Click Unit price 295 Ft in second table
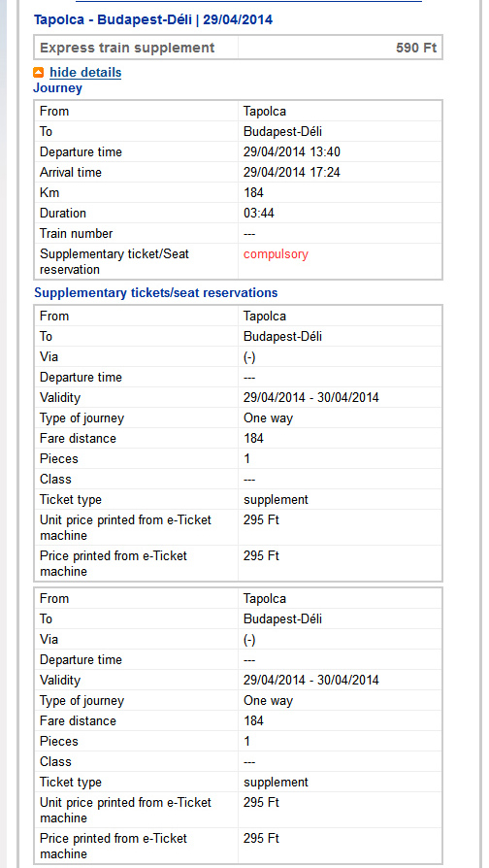The image size is (489, 868). (x=261, y=802)
